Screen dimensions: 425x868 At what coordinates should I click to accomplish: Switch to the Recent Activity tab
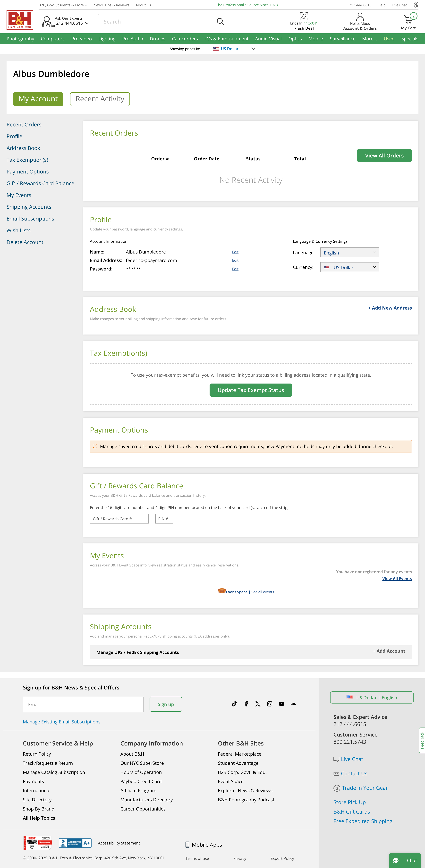(100, 99)
